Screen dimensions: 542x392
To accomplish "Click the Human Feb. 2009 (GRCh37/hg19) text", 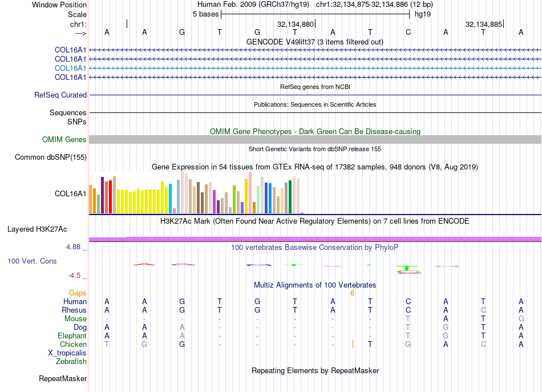I will click(253, 5).
